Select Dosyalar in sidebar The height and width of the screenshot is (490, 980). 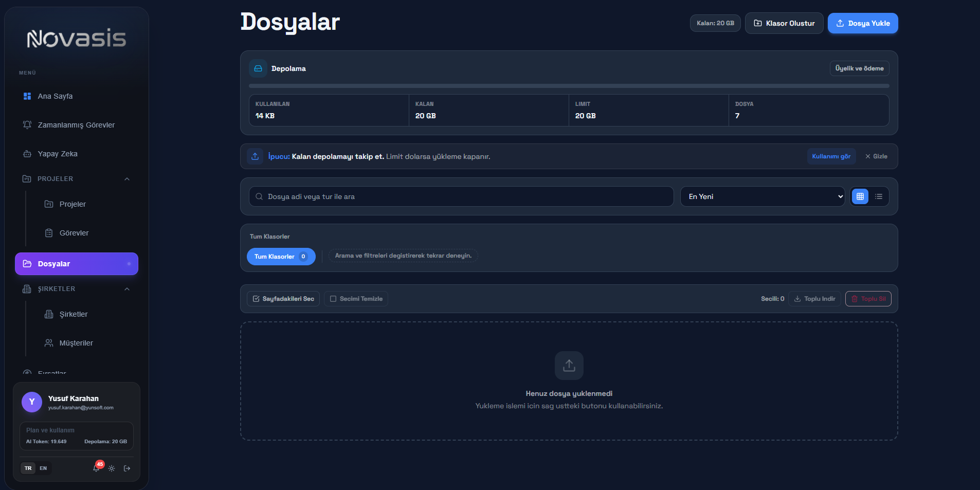coord(77,264)
